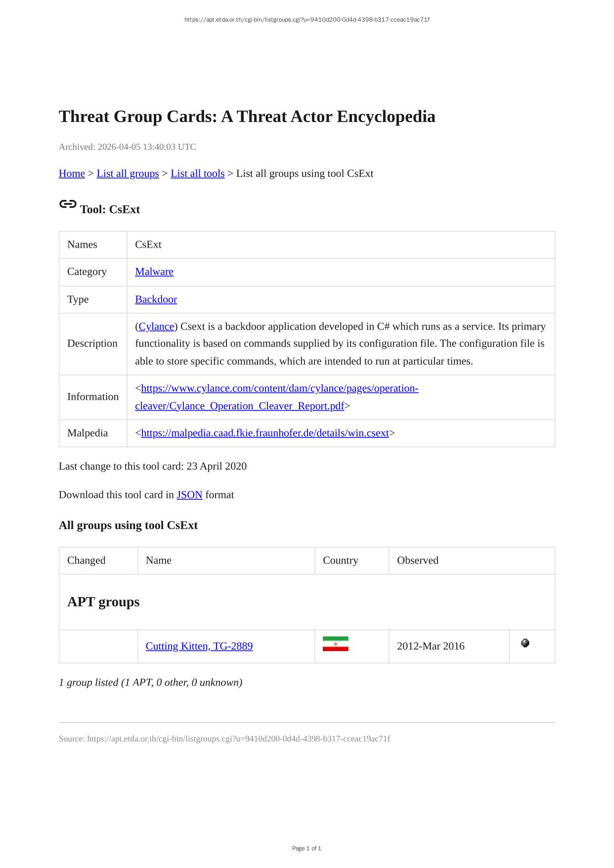Click the Observed column header

[417, 561]
